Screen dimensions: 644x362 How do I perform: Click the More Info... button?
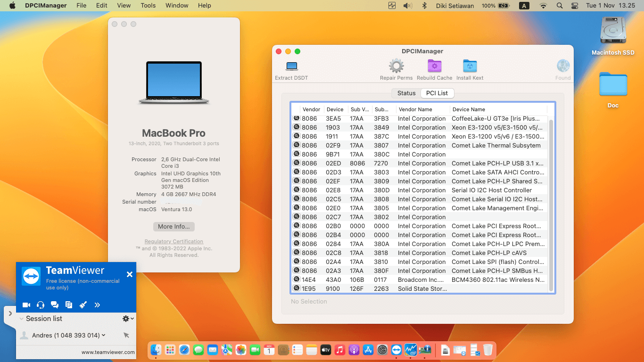pyautogui.click(x=173, y=227)
